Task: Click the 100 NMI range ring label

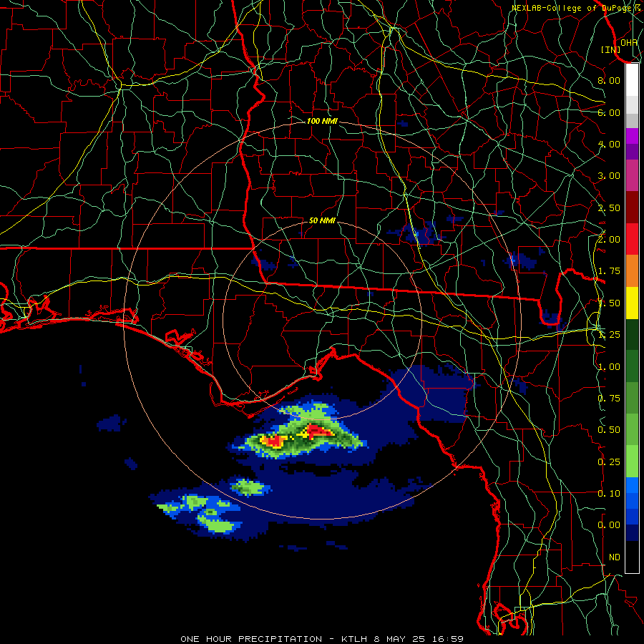Action: (322, 121)
